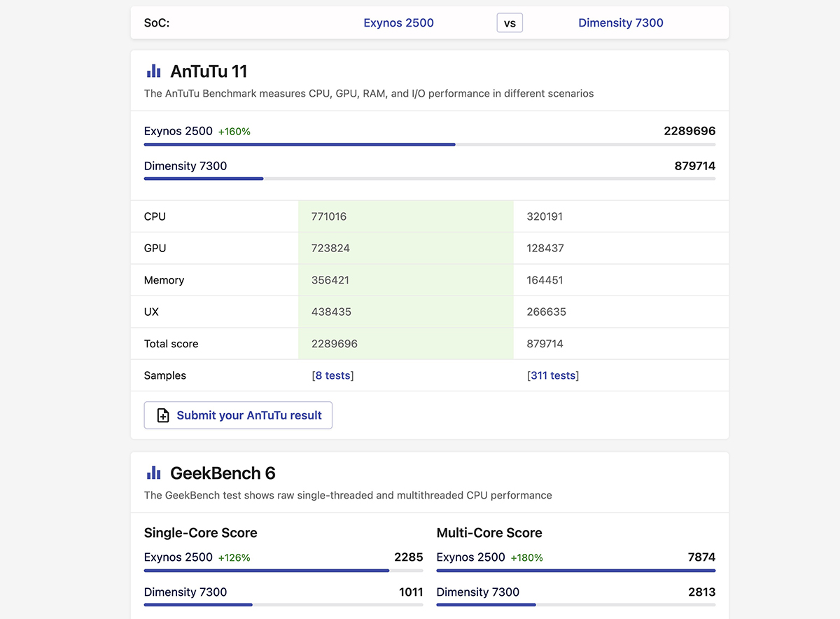Select GPU score 128437
This screenshot has width=840, height=619.
(545, 248)
